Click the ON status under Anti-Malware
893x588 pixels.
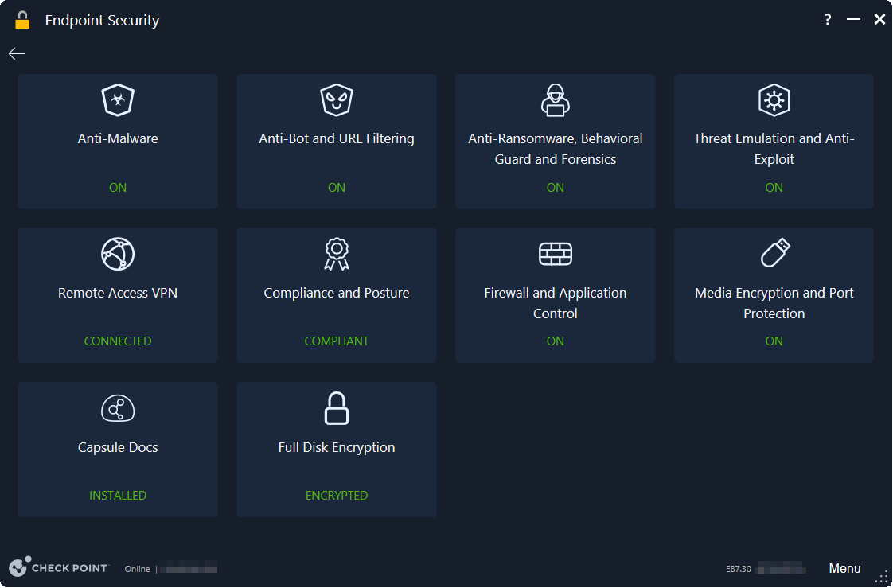[118, 187]
